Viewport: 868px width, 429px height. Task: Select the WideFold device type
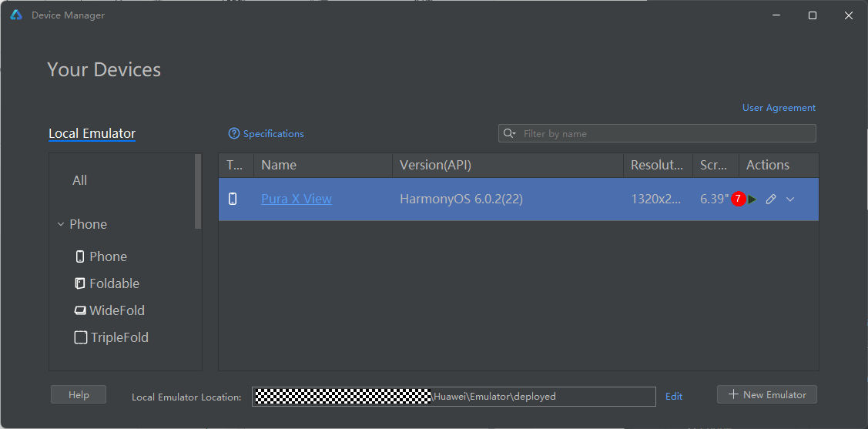pos(117,310)
